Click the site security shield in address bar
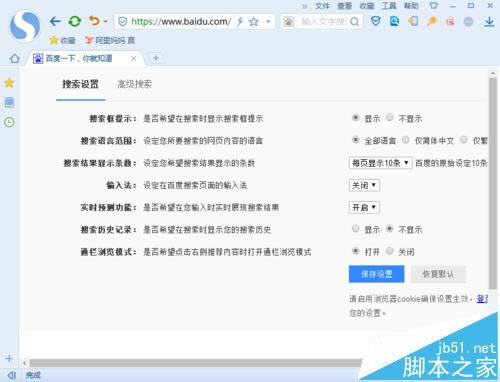 tap(123, 22)
